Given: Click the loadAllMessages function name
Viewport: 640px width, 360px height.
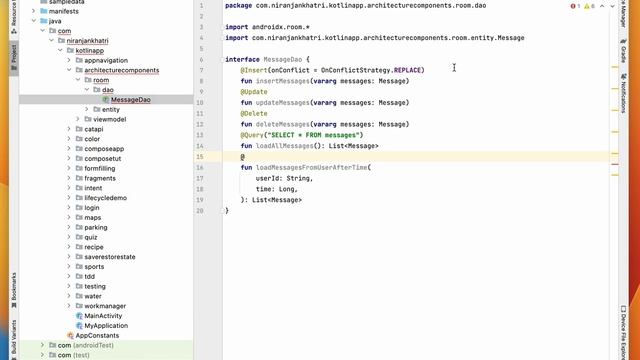Looking at the screenshot, I should (x=284, y=146).
